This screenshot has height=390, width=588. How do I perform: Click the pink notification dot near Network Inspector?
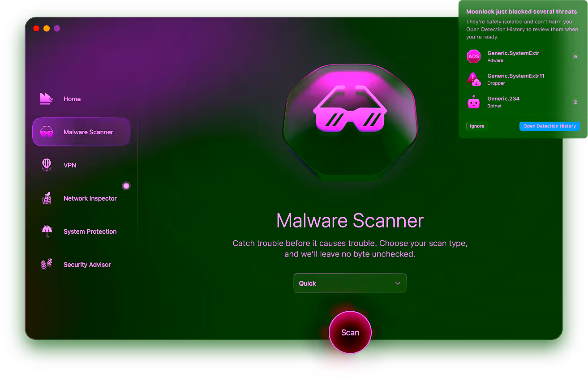tap(126, 186)
